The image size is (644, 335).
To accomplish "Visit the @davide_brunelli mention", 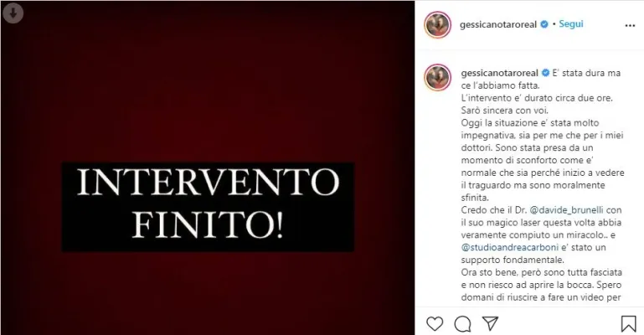I will click(x=567, y=209).
